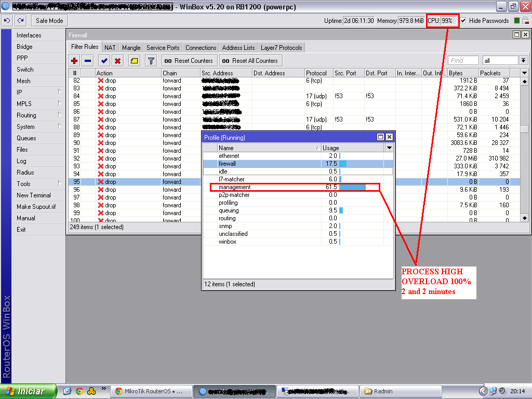Click the padlock icon near Hide Passwords
532x399 pixels.
coord(525,21)
